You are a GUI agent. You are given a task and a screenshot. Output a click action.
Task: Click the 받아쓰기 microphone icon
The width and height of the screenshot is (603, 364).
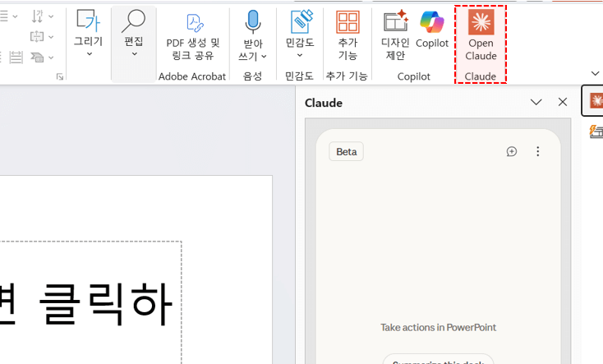pyautogui.click(x=252, y=22)
